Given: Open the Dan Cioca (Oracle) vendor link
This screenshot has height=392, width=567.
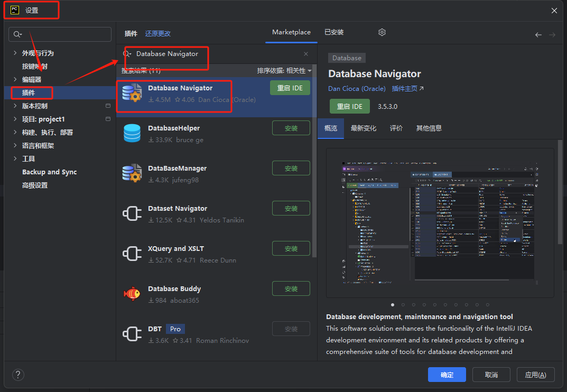Looking at the screenshot, I should click(x=357, y=89).
